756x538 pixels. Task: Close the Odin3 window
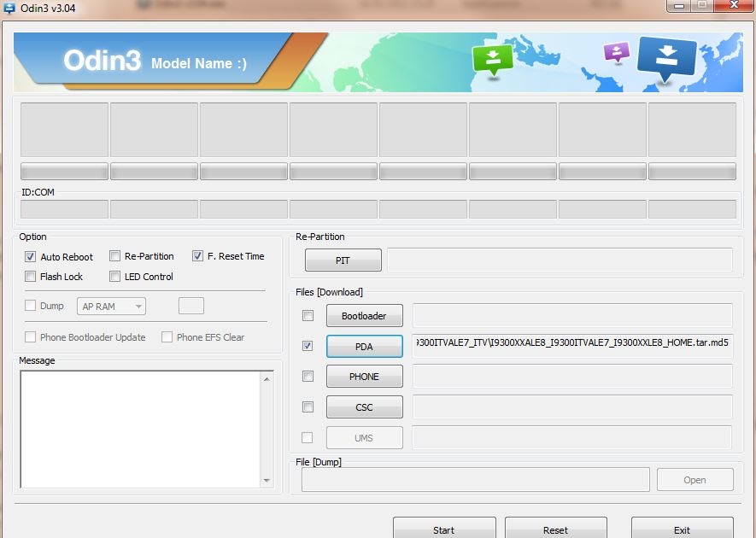coord(734,5)
